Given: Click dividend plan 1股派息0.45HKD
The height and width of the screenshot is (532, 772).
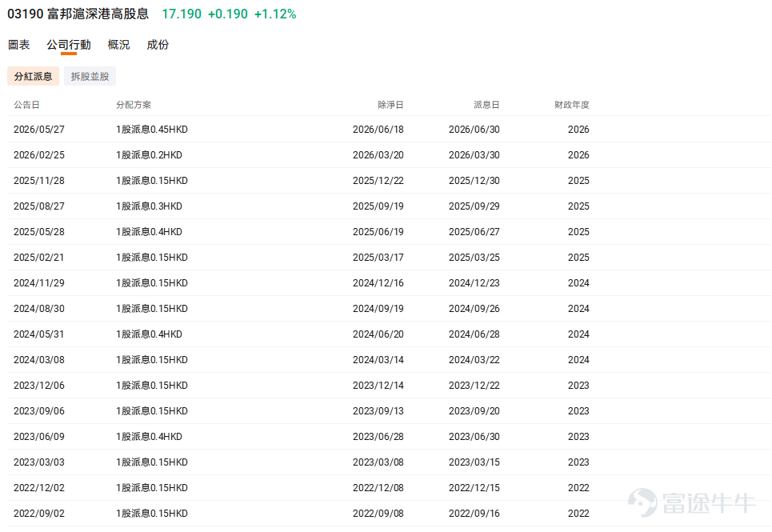Looking at the screenshot, I should click(152, 130).
